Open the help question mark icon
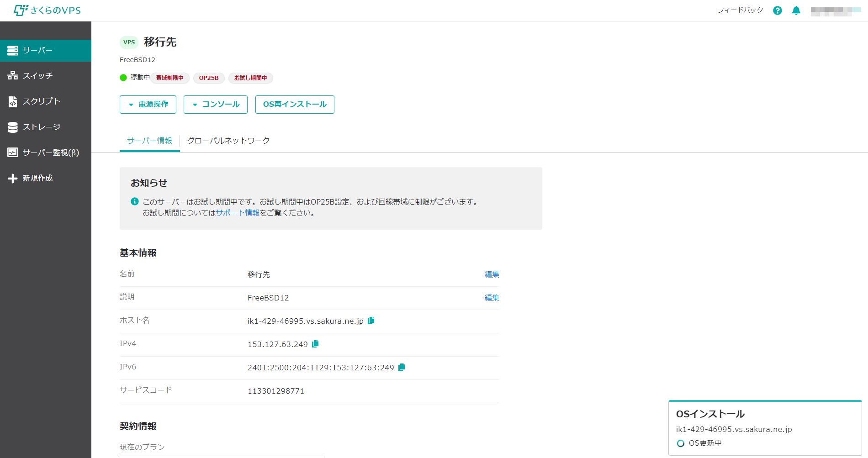This screenshot has width=868, height=458. click(x=778, y=10)
